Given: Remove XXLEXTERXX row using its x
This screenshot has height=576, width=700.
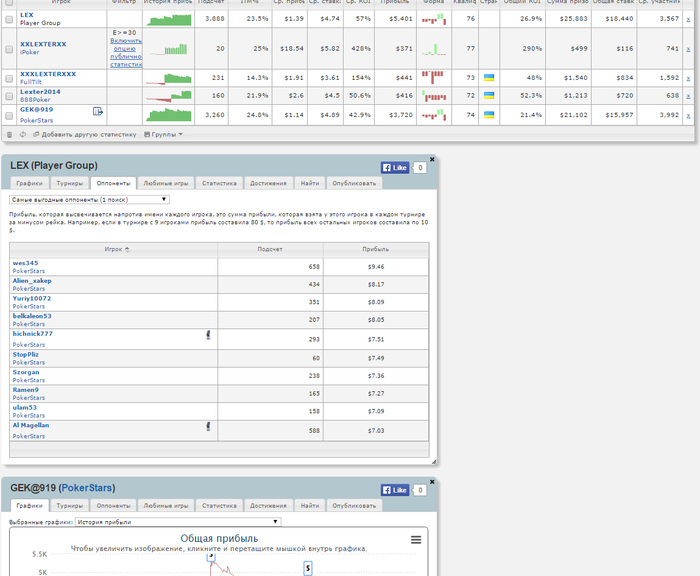Looking at the screenshot, I should [x=688, y=49].
